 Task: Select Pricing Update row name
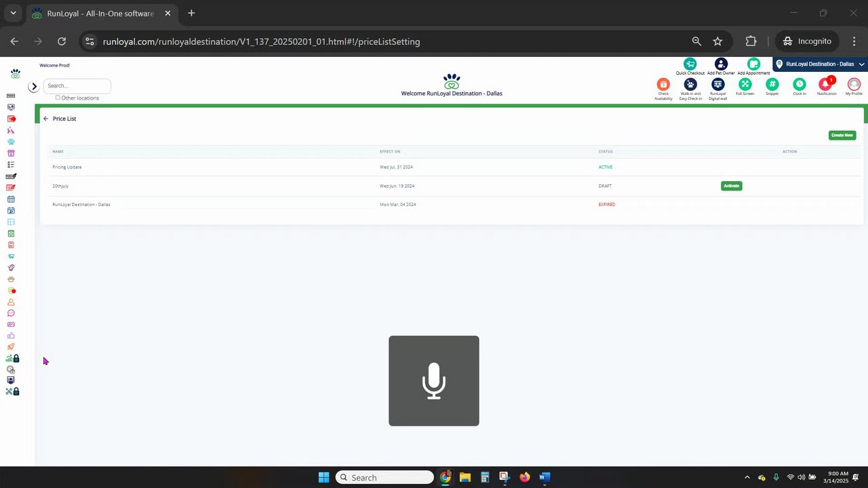[66, 167]
